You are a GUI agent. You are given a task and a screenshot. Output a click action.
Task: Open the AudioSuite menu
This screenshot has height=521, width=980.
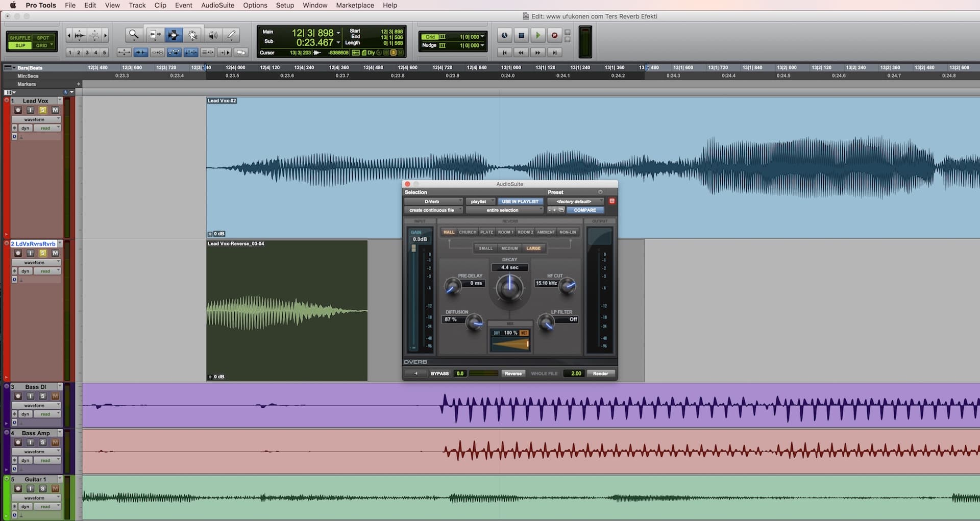pos(217,5)
